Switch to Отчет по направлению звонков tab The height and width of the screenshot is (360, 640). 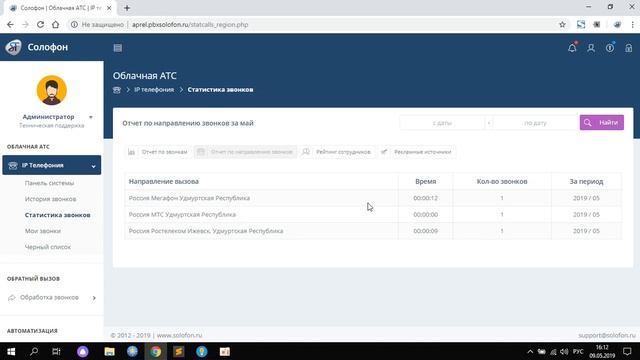coord(245,152)
